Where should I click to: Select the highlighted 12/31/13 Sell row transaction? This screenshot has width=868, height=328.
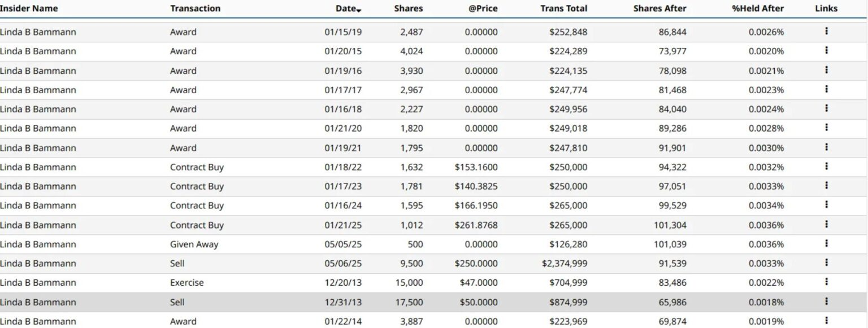434,302
